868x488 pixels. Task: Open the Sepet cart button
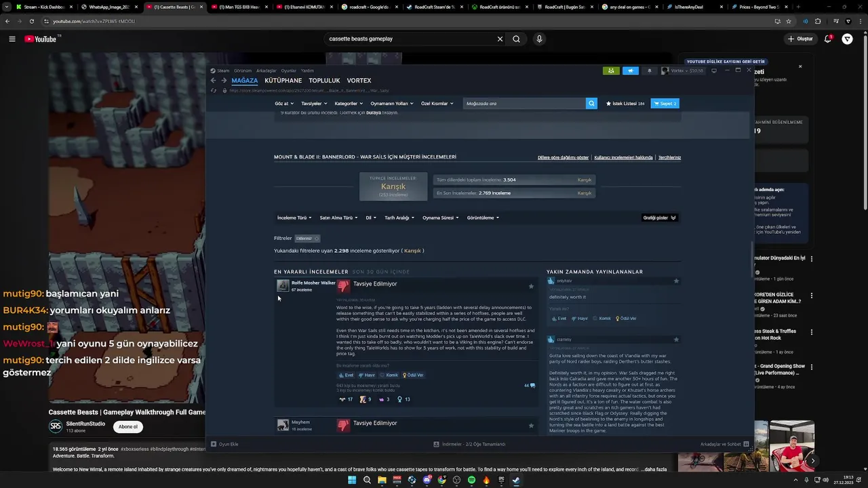click(665, 104)
